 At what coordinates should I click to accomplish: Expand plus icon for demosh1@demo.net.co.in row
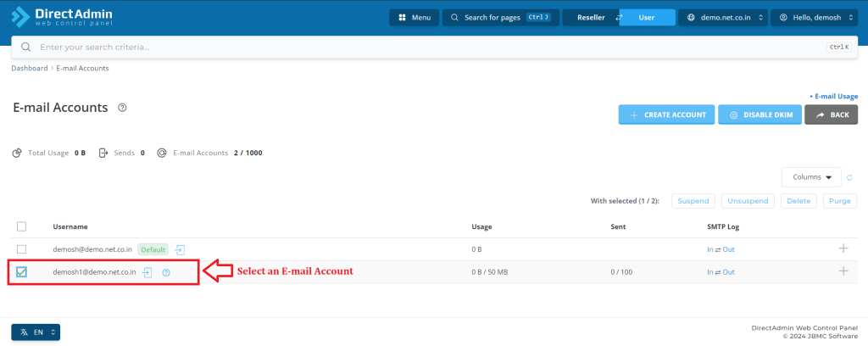point(843,271)
